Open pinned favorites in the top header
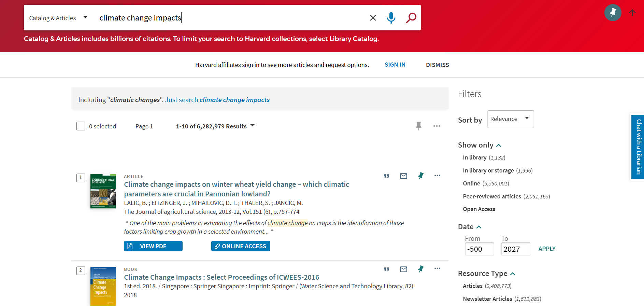 point(613,13)
